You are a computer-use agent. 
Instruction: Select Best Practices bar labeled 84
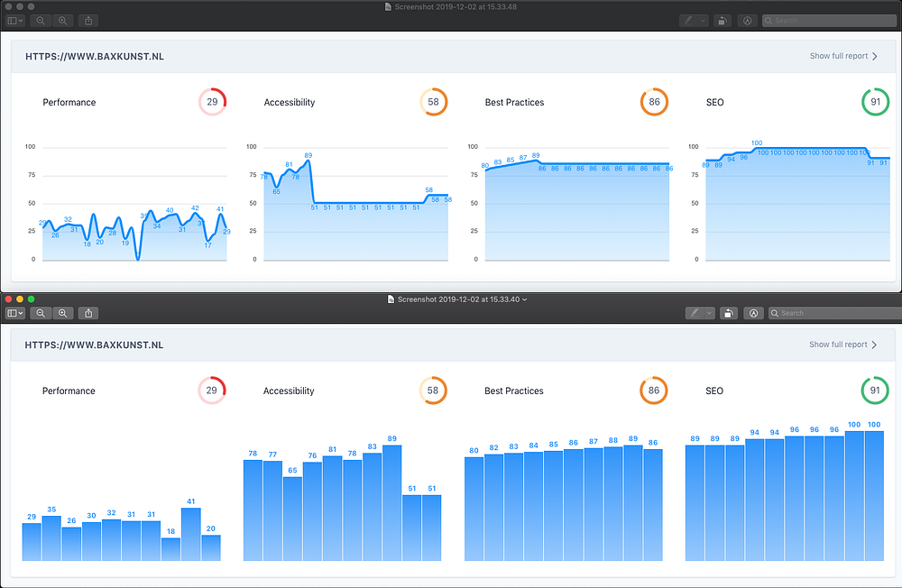pos(534,506)
